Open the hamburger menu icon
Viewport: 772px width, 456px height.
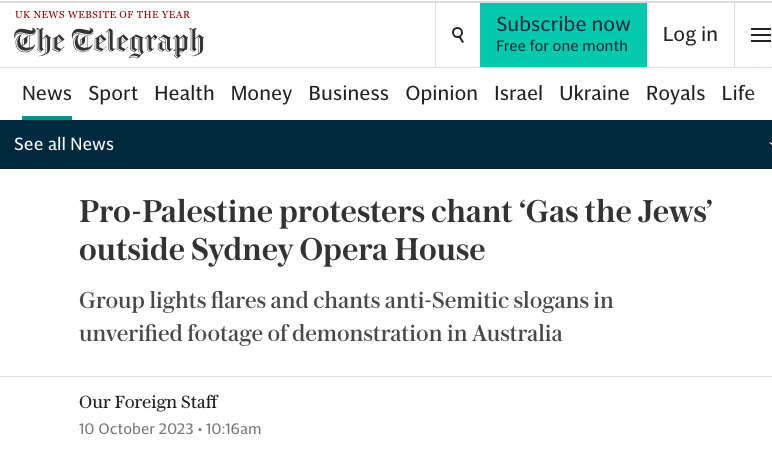point(760,35)
